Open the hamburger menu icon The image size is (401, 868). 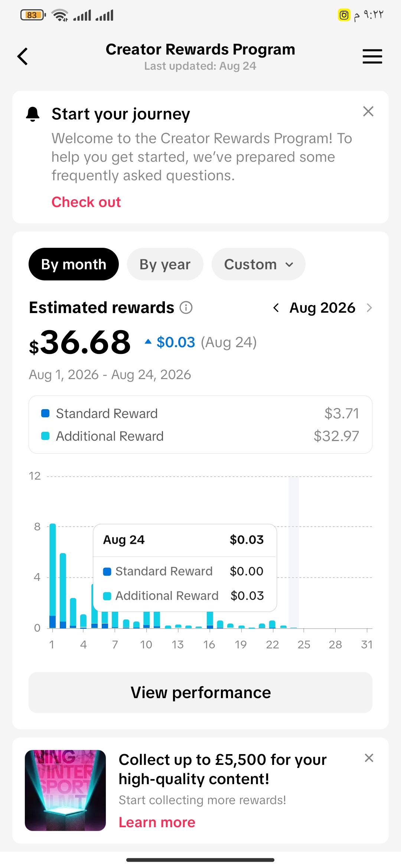click(x=372, y=56)
